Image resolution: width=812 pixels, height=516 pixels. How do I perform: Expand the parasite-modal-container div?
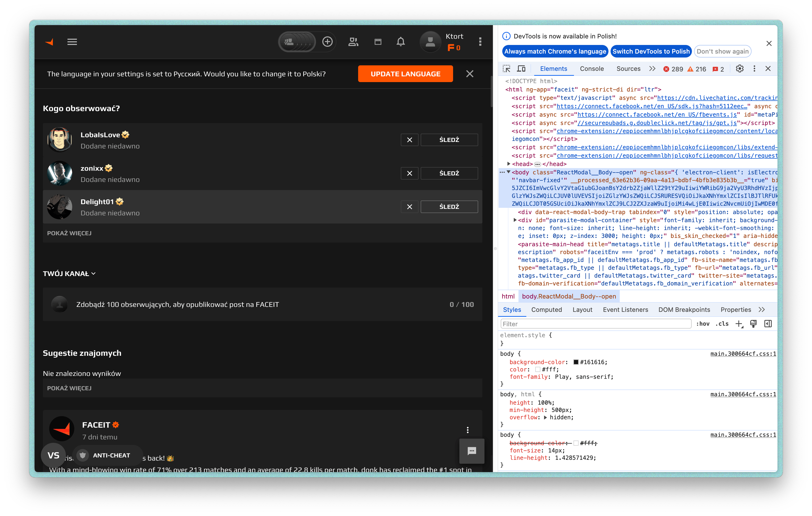click(x=515, y=220)
